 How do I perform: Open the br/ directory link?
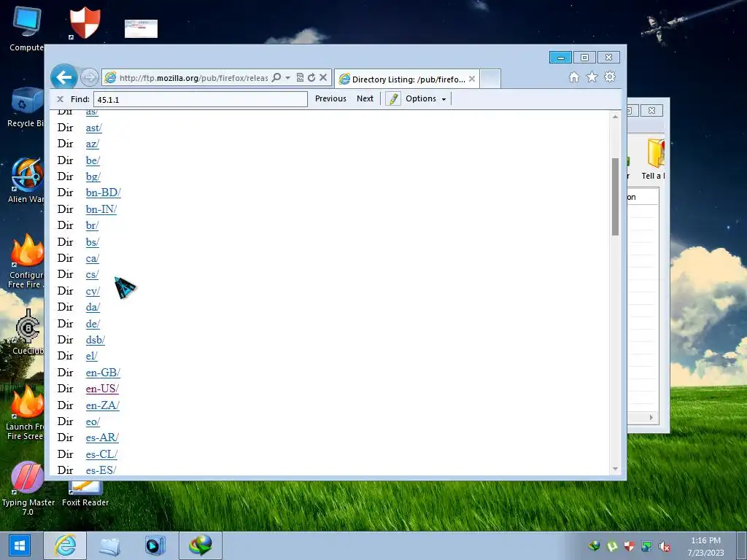point(92,225)
